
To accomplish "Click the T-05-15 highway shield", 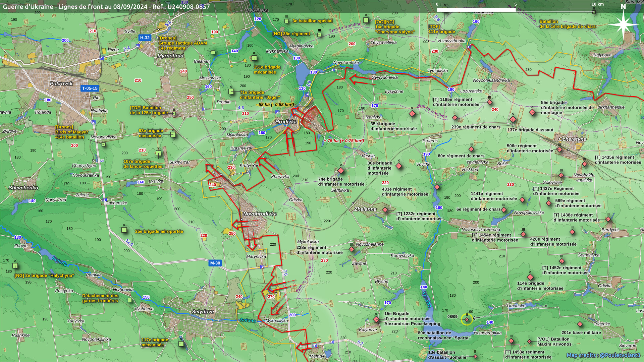I will [x=90, y=88].
